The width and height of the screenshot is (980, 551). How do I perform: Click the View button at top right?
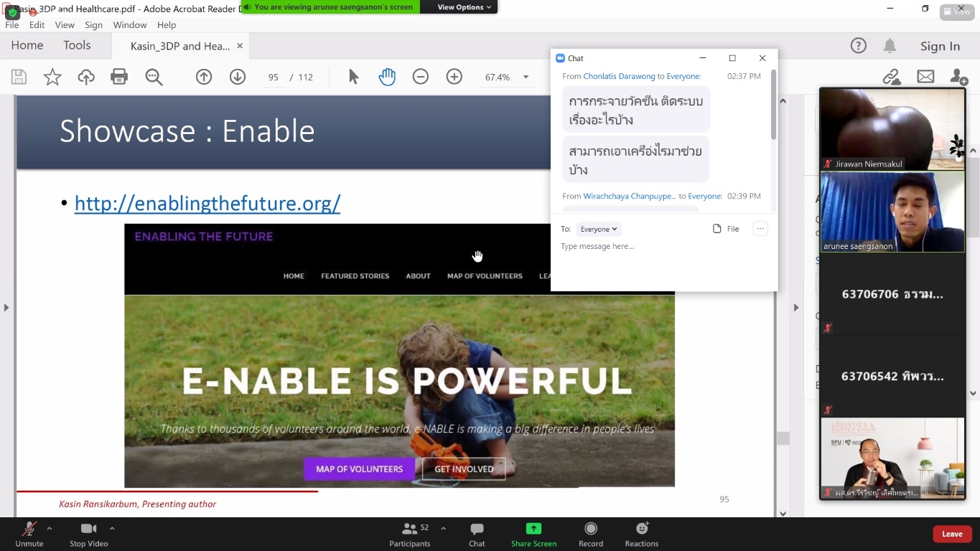pos(958,11)
